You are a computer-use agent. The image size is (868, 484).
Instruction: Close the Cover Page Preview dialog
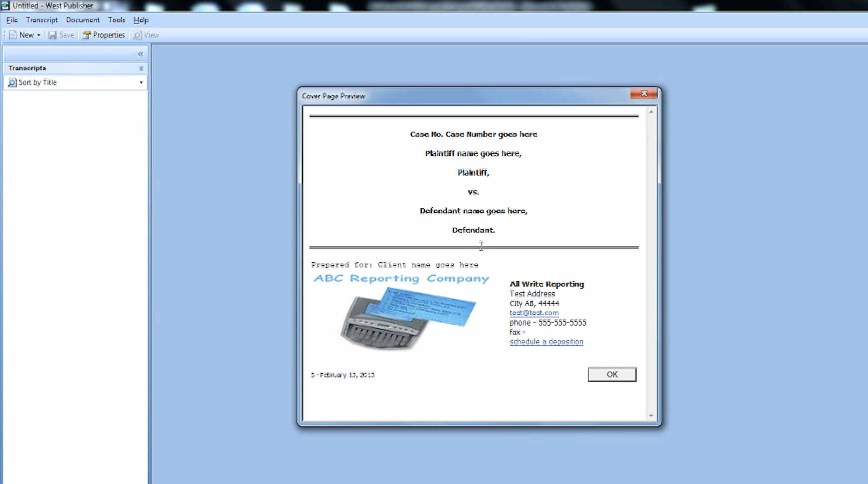tap(643, 93)
